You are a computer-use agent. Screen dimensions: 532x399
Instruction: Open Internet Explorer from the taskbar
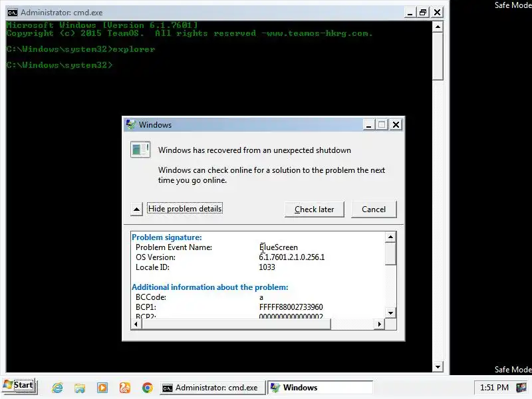click(57, 388)
